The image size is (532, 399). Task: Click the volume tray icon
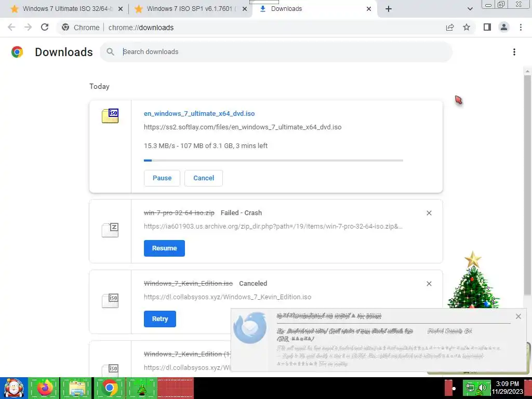click(x=483, y=388)
